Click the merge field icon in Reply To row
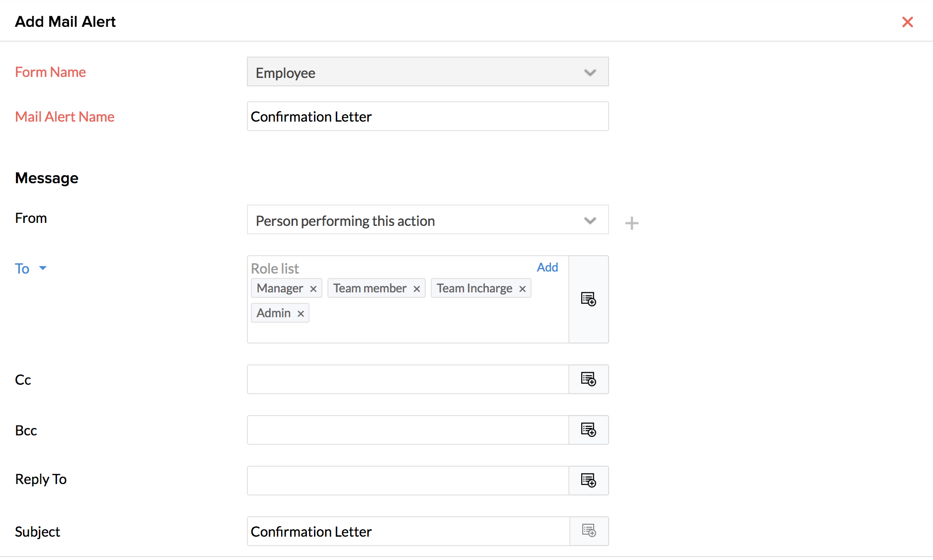Image resolution: width=933 pixels, height=560 pixels. point(589,481)
